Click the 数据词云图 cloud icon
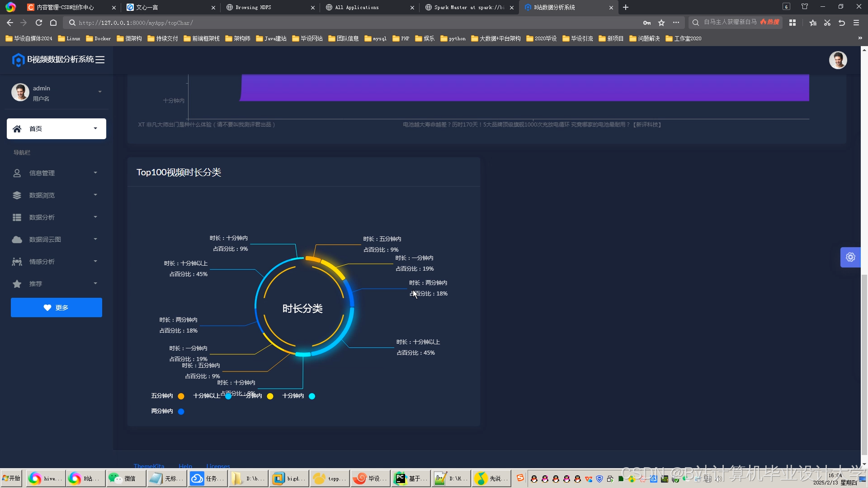 [x=17, y=239]
